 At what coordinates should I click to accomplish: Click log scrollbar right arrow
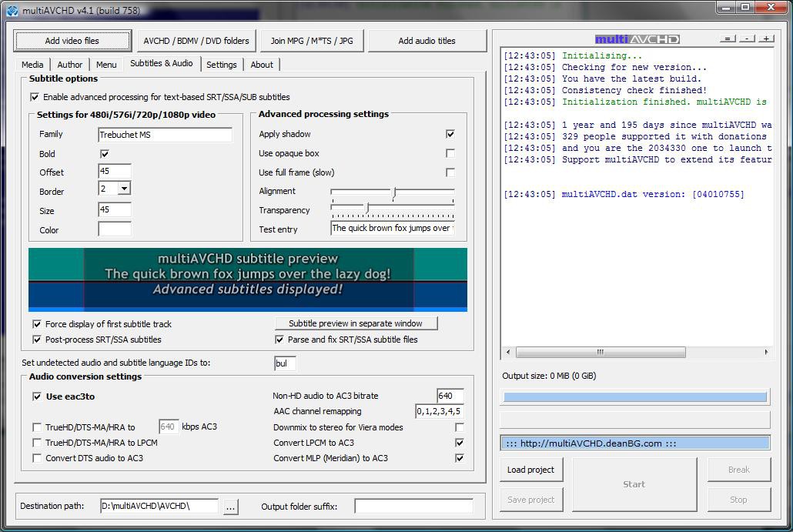point(766,352)
